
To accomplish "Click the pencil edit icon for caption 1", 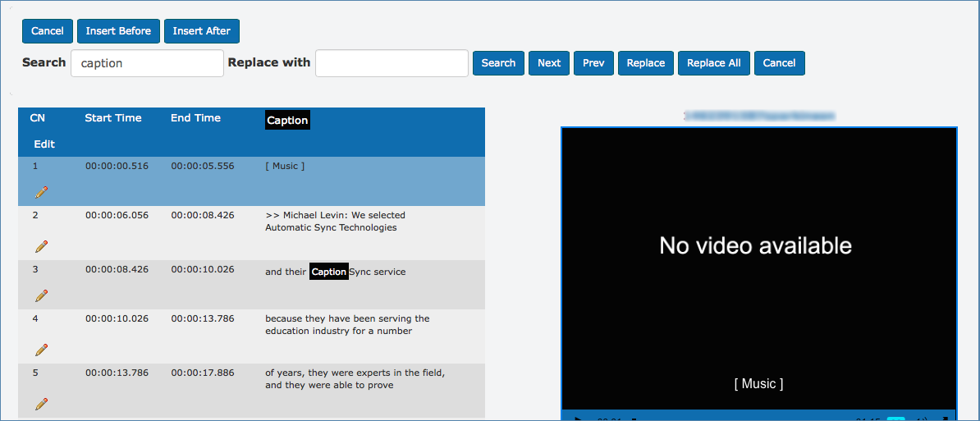I will (41, 192).
